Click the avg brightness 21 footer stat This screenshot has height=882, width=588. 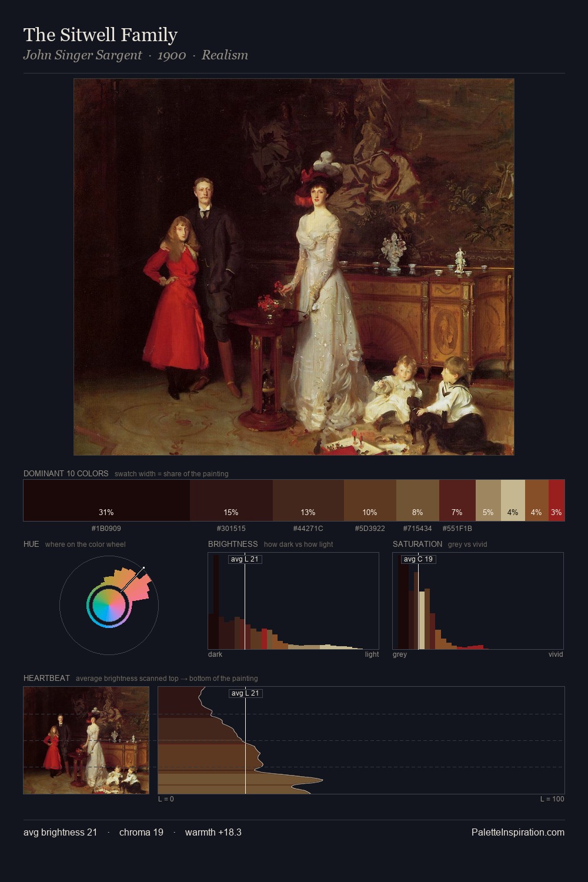coord(61,832)
